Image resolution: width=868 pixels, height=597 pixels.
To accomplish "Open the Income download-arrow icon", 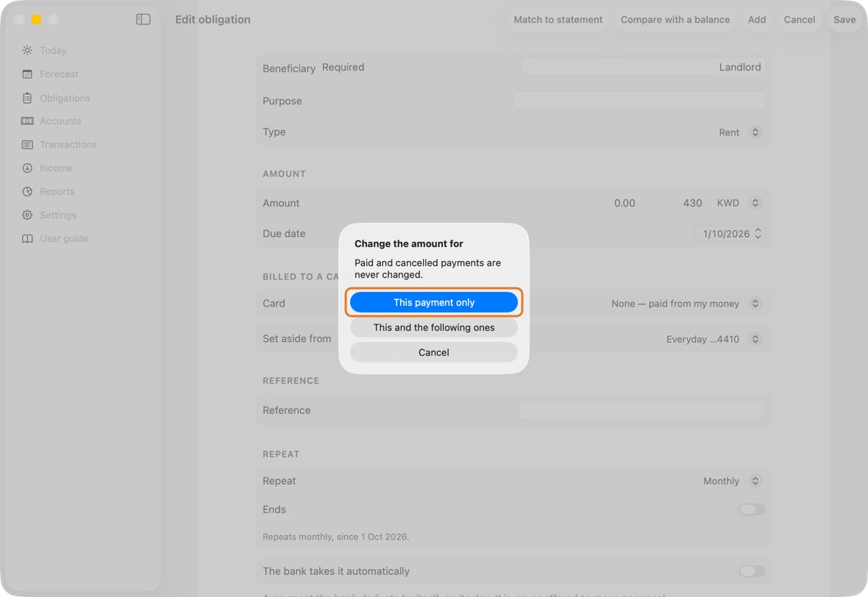I will tap(27, 168).
